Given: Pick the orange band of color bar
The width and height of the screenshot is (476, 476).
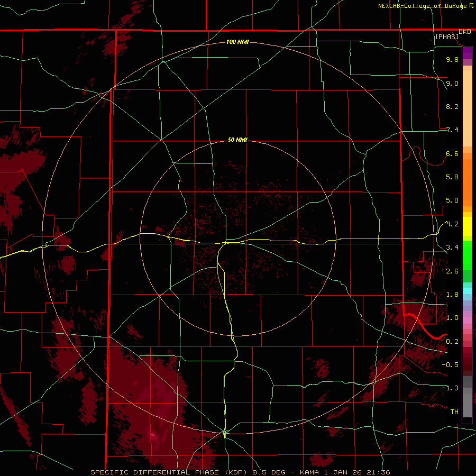Looking at the screenshot, I should coord(467,182).
